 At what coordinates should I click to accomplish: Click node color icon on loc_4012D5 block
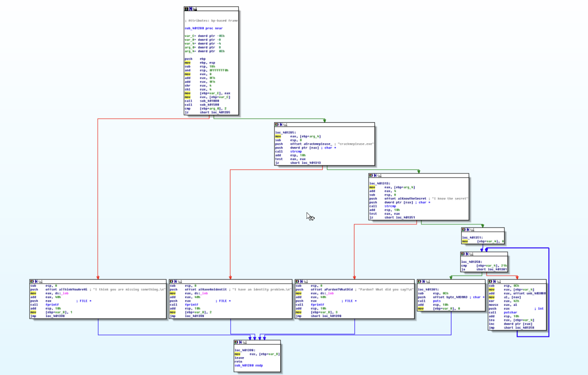tap(277, 125)
